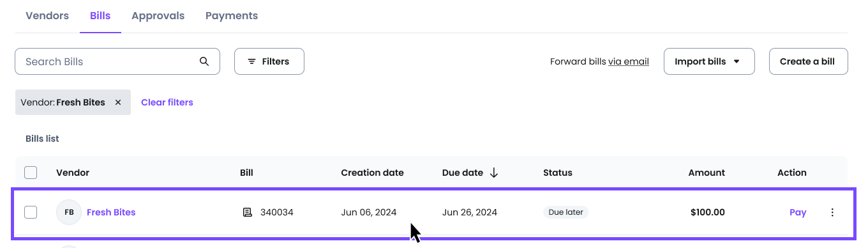This screenshot has height=248, width=868.
Task: Expand the Import bills dropdown arrow
Action: coord(737,61)
